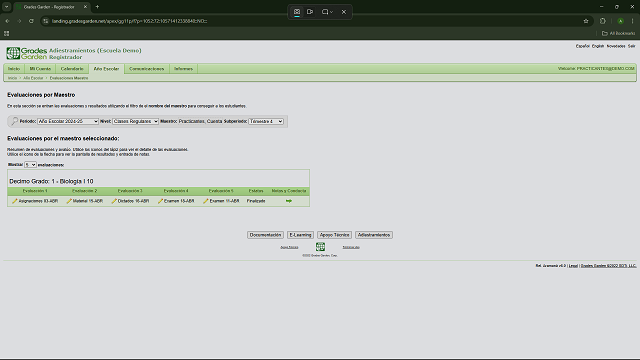
Task: Open pencil icon for Dictados 16-ABR
Action: 114,201
